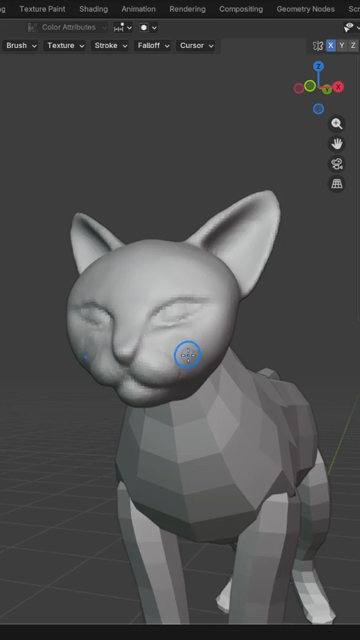
Task: Switch to the Geometry Nodes tab
Action: pyautogui.click(x=305, y=9)
